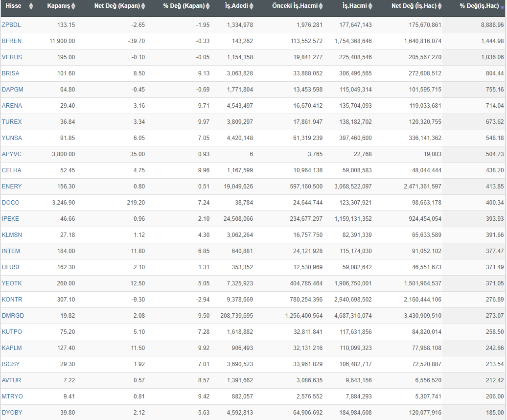
Task: Open the VERUS stock link
Action: pos(12,57)
